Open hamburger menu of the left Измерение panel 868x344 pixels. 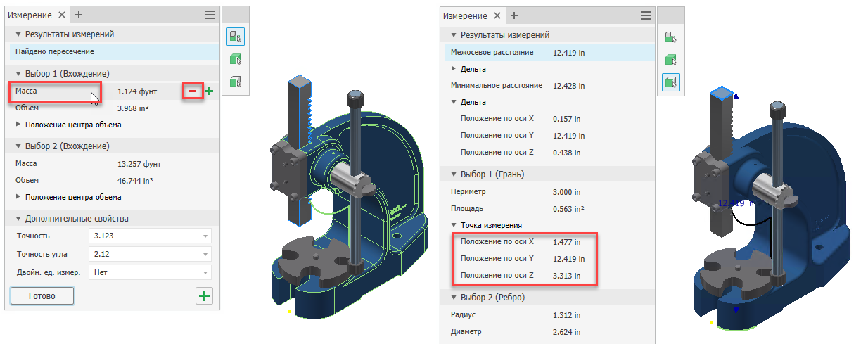point(210,15)
